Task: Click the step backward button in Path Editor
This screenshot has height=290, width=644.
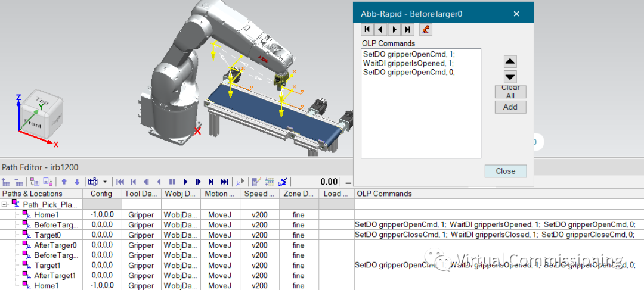Action: click(146, 182)
